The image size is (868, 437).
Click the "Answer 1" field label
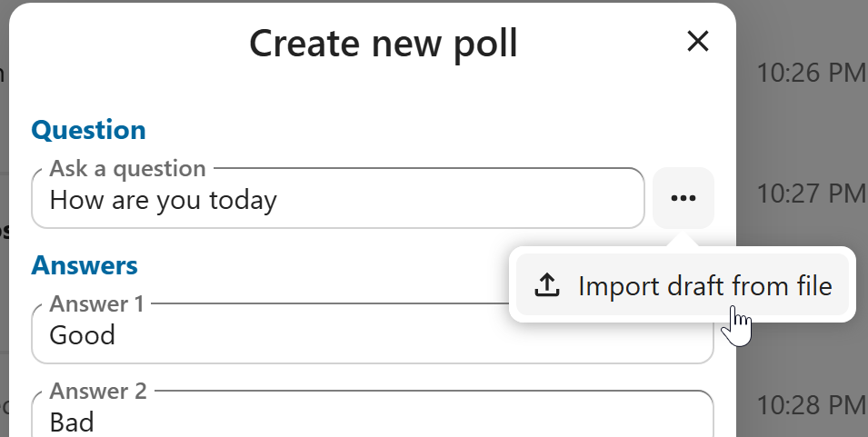(x=96, y=303)
